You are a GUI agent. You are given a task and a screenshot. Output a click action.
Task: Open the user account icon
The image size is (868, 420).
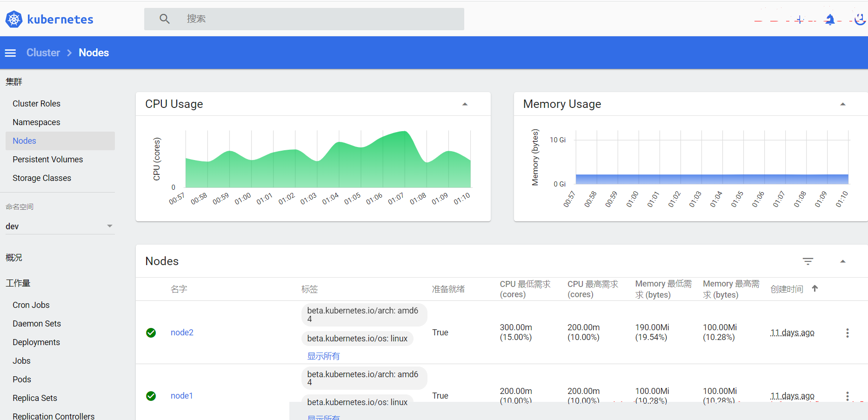click(x=860, y=19)
